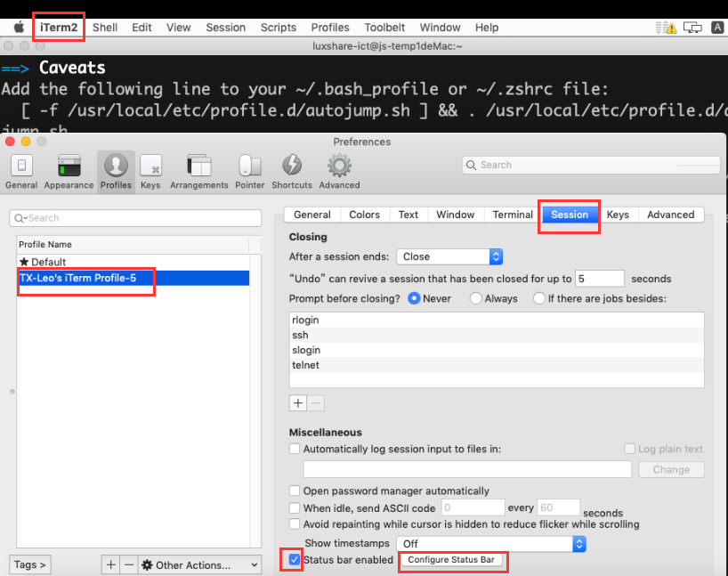Open the Profiles menu in menu bar
The image size is (728, 576).
click(330, 28)
